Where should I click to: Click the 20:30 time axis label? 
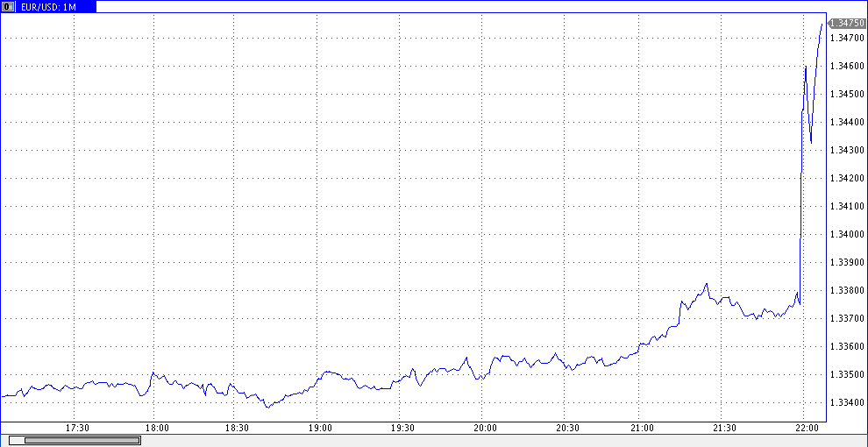567,429
